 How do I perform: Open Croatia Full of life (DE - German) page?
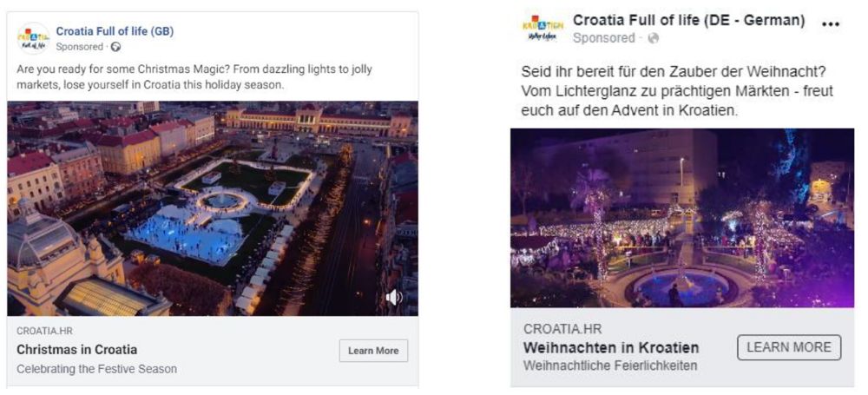[x=688, y=19]
